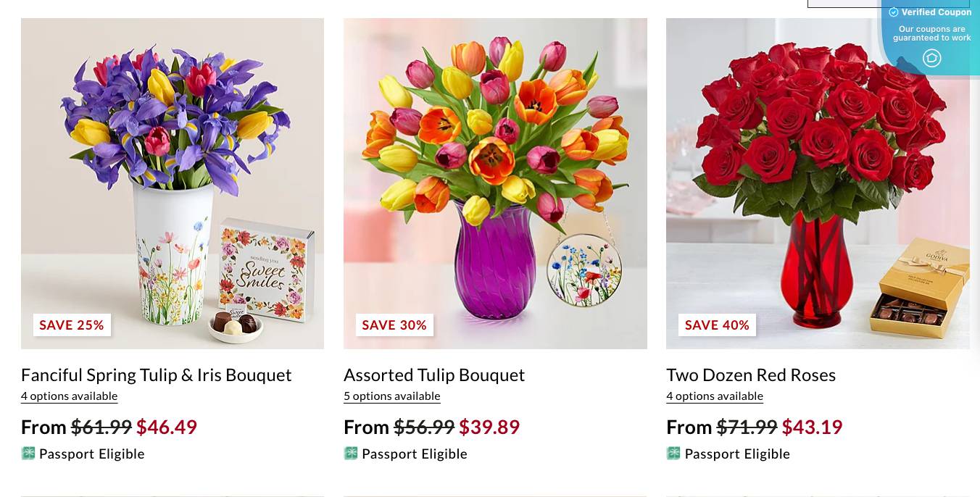Click the Two Dozen Red Roses photo
This screenshot has width=980, height=497.
tap(818, 183)
